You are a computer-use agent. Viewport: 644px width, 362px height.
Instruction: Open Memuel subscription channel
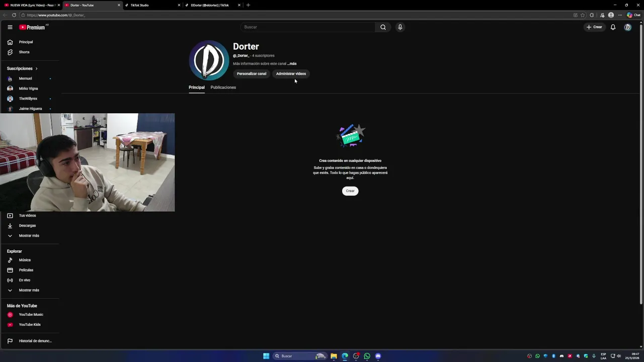pos(30,78)
